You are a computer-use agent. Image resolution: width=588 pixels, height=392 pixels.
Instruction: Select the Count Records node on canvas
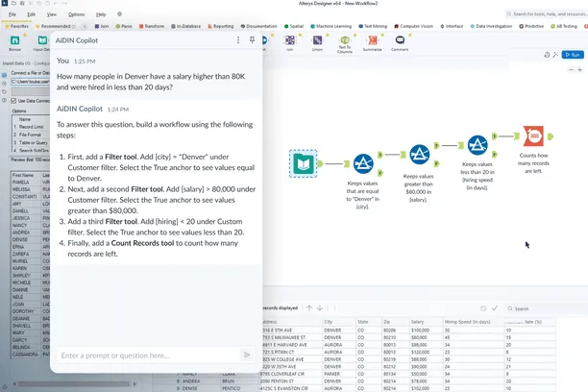(533, 136)
